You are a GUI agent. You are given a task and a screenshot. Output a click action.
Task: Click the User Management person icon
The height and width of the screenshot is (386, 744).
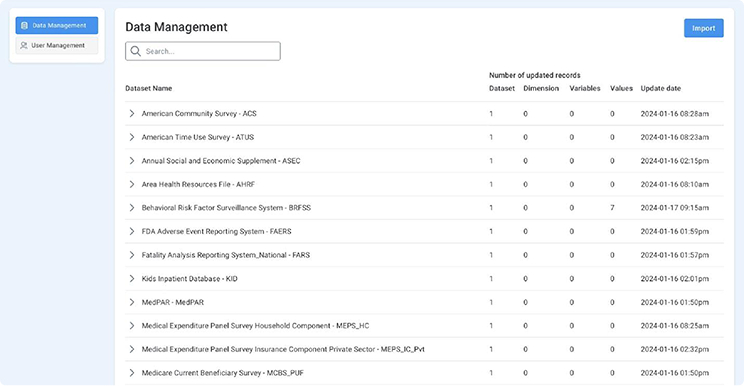(x=24, y=46)
